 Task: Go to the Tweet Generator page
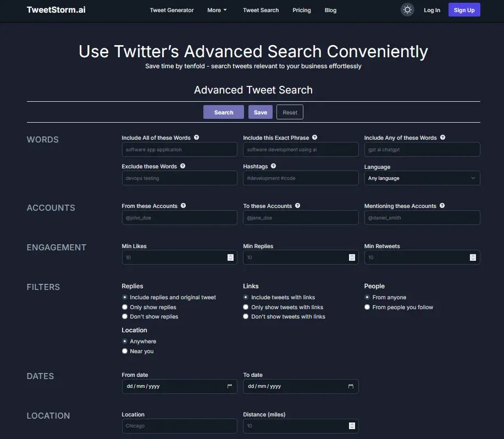click(x=171, y=10)
